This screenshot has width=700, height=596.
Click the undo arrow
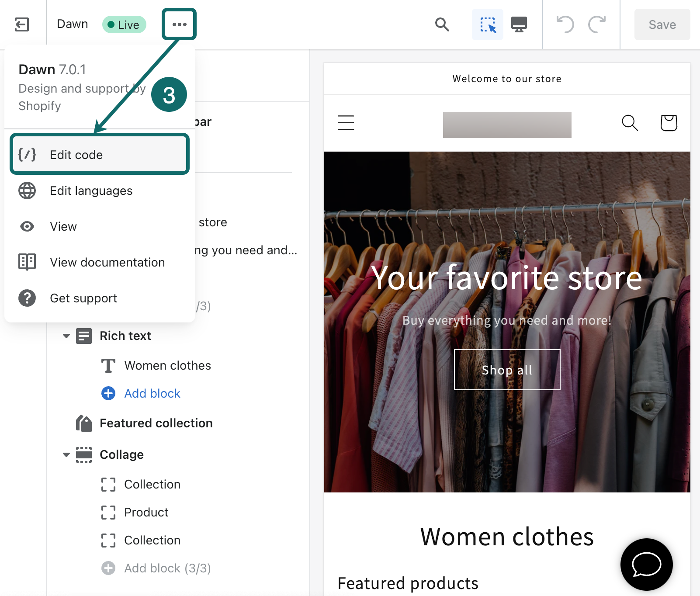tap(565, 24)
